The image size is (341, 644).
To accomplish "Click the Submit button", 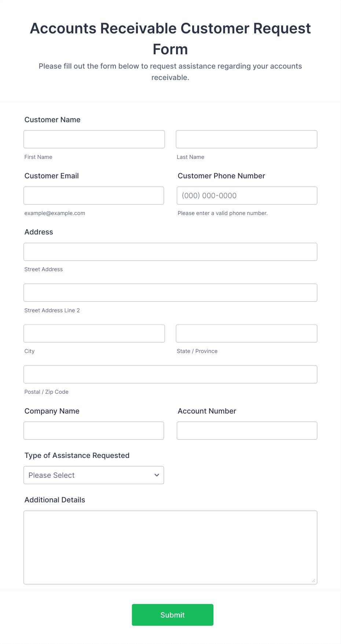I will [x=172, y=615].
